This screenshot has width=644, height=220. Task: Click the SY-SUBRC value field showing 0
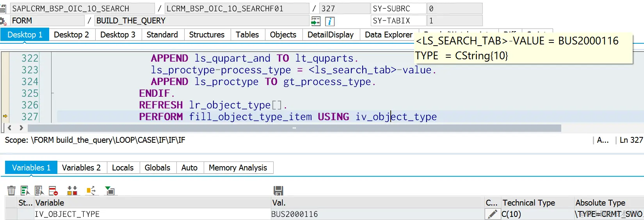click(x=455, y=9)
